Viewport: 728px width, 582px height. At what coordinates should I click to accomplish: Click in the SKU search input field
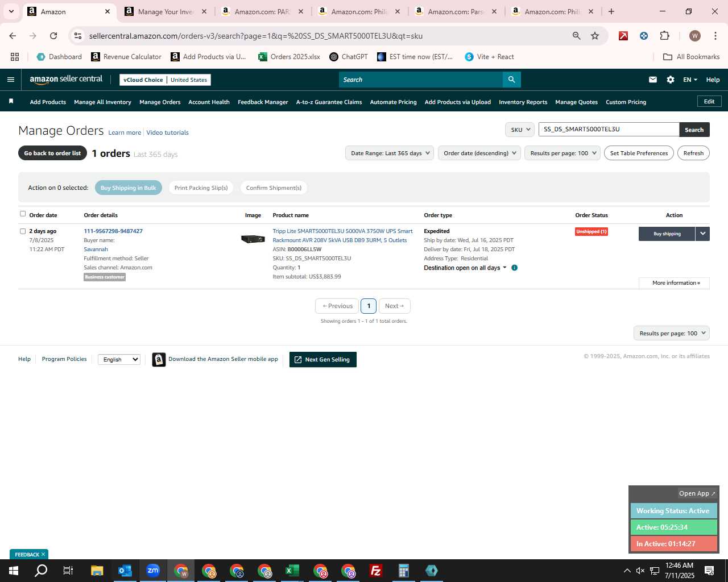(x=609, y=130)
